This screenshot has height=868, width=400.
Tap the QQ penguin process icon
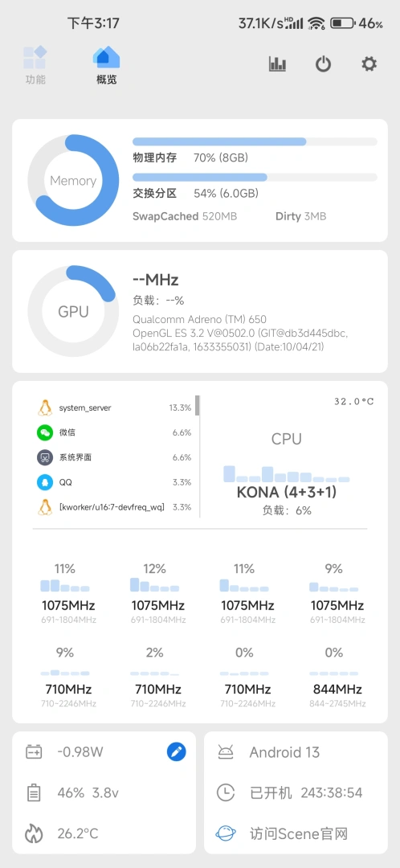(x=45, y=482)
